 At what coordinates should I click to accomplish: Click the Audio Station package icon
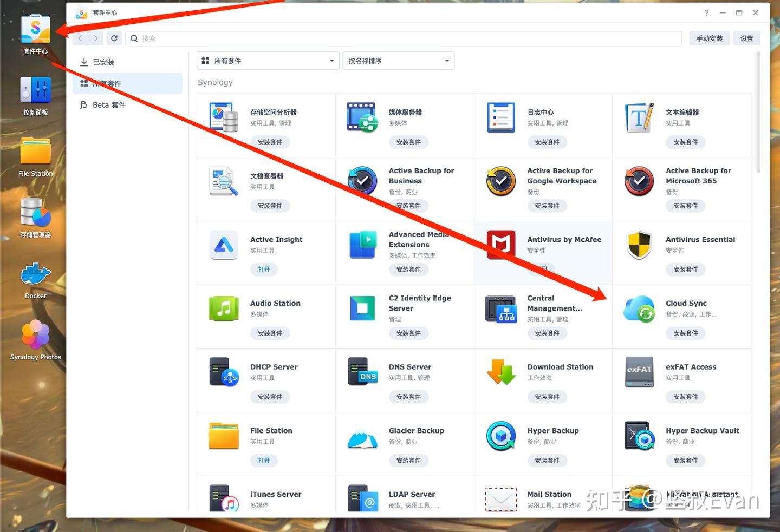[x=224, y=308]
